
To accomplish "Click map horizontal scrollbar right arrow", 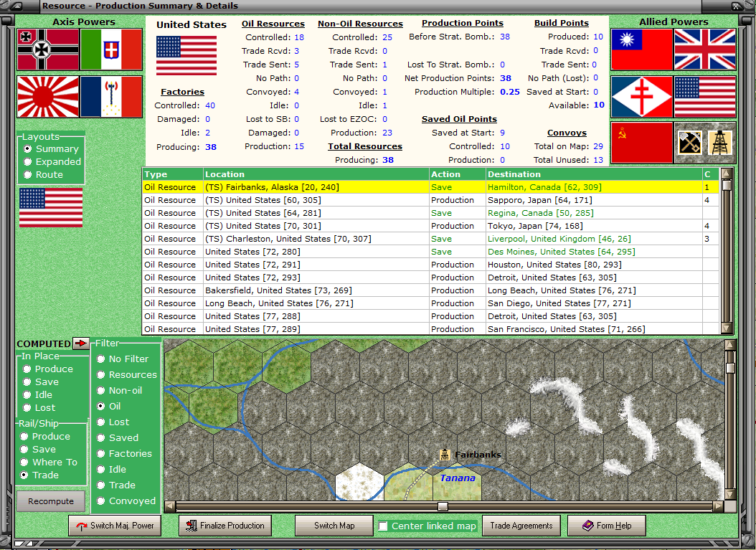I will (719, 507).
